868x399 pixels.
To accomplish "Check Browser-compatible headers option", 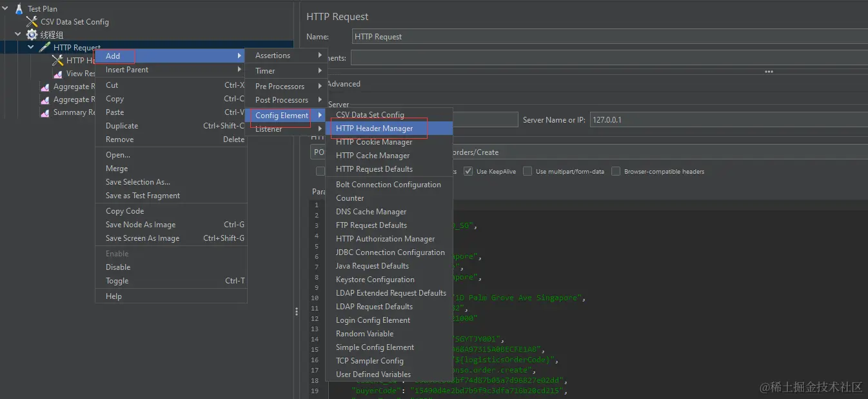I will pos(616,172).
